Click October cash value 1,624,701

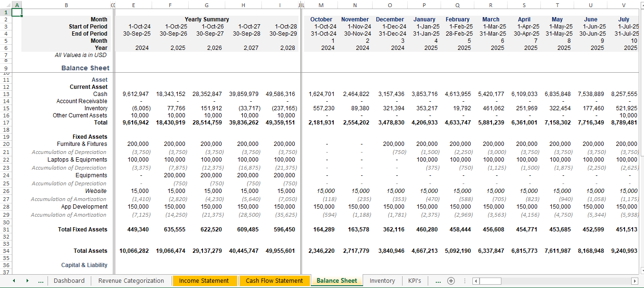coord(321,94)
